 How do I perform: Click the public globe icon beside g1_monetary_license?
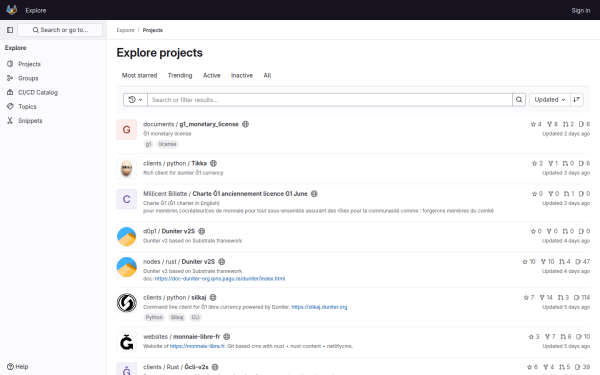pos(246,124)
